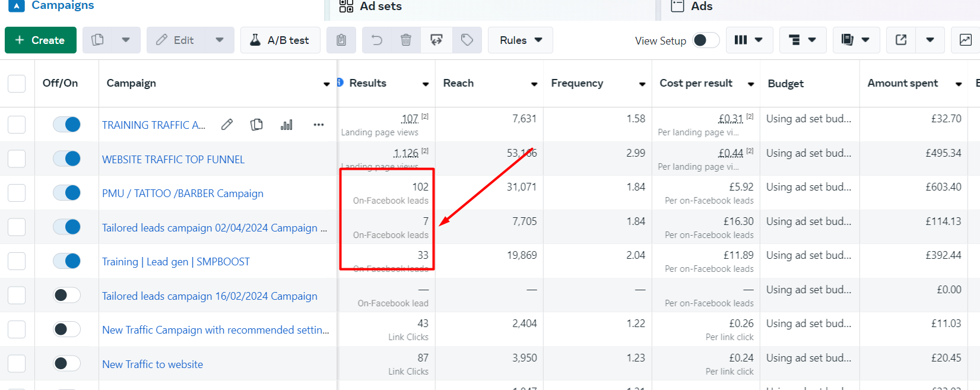Click the duplicate icon in toolbar
The width and height of the screenshot is (980, 390).
click(x=98, y=40)
